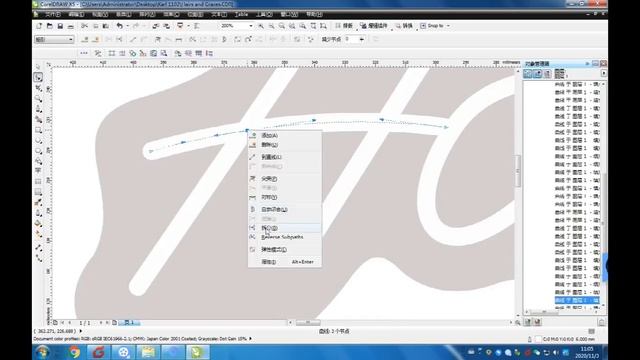Expand the color profile status arrow
The image size is (640, 360).
pyautogui.click(x=250, y=339)
